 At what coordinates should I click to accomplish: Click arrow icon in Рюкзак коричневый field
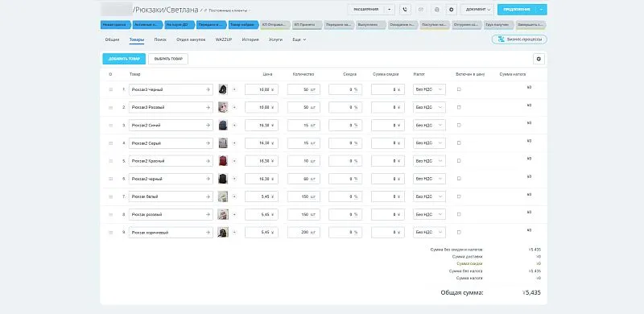(x=208, y=232)
